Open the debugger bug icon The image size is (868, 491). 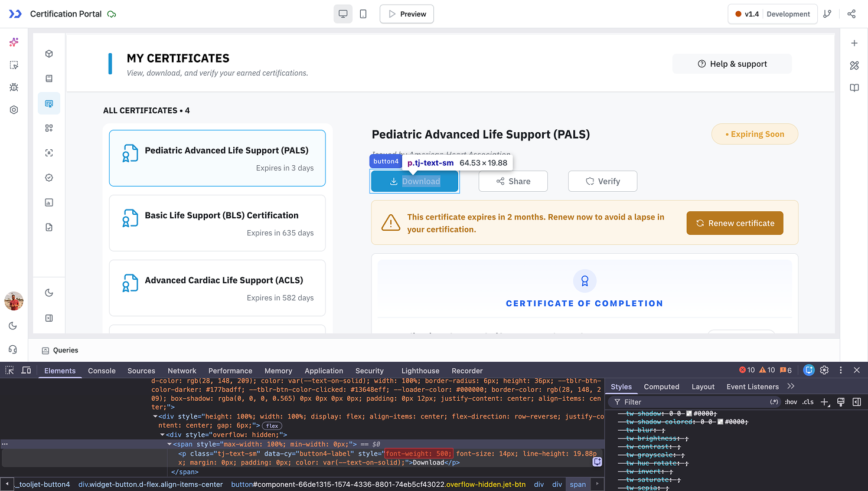[14, 87]
